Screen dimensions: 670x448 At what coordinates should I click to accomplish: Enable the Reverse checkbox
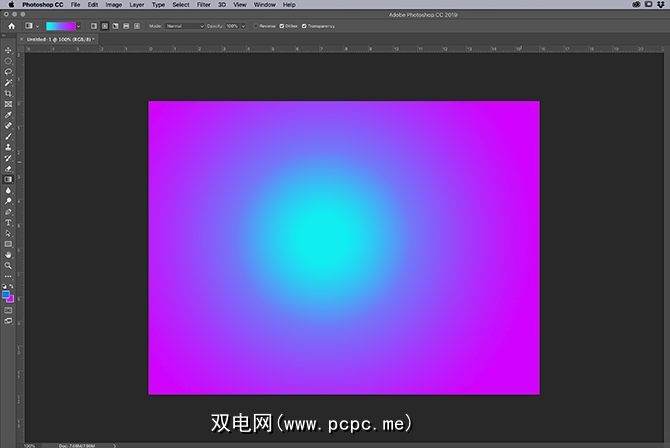coord(255,25)
